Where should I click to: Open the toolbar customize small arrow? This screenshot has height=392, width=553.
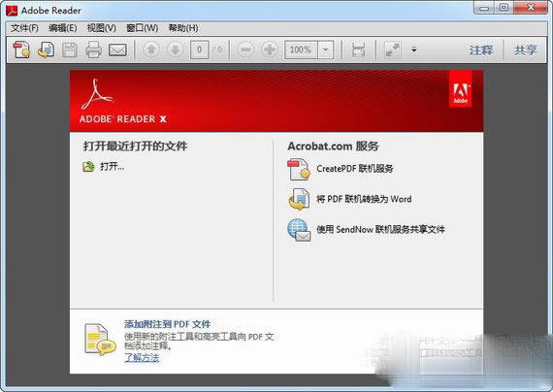[414, 49]
